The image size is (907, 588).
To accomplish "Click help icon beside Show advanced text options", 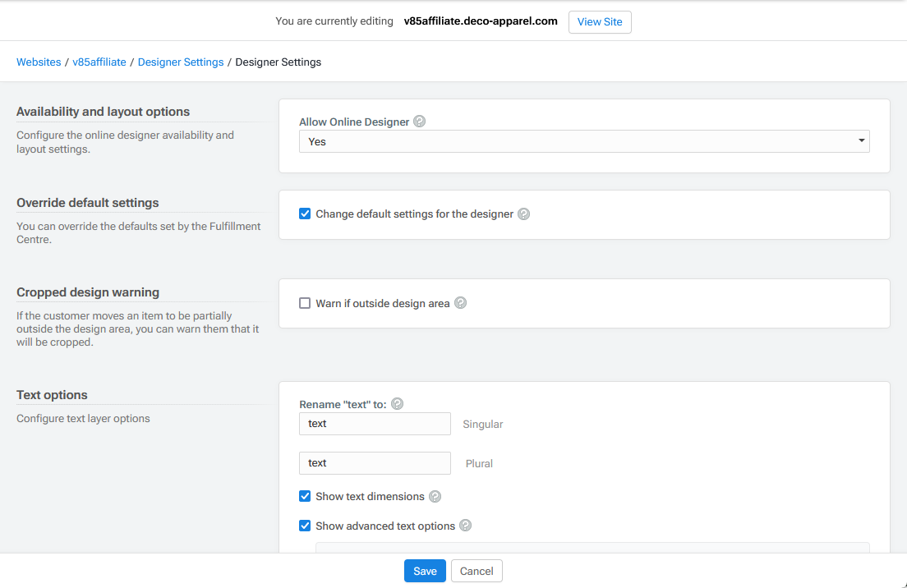I will click(x=466, y=526).
